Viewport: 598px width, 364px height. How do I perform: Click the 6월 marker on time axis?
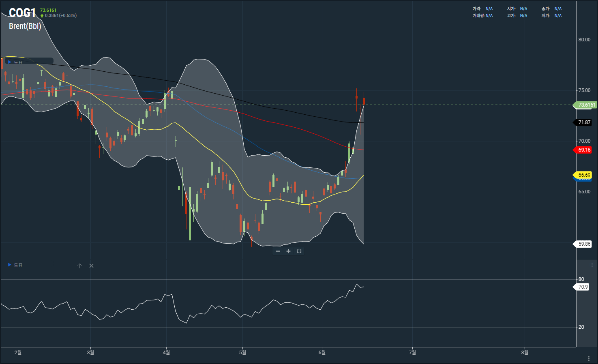click(x=322, y=353)
